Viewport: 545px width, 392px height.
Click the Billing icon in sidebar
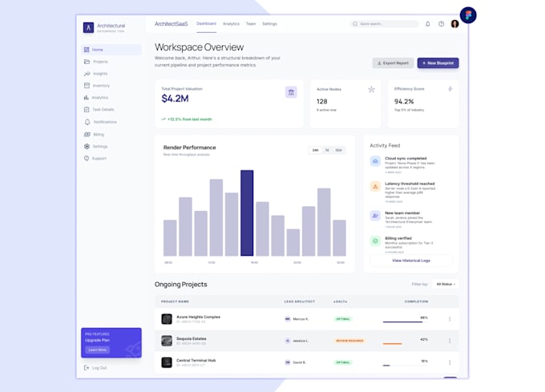(87, 134)
